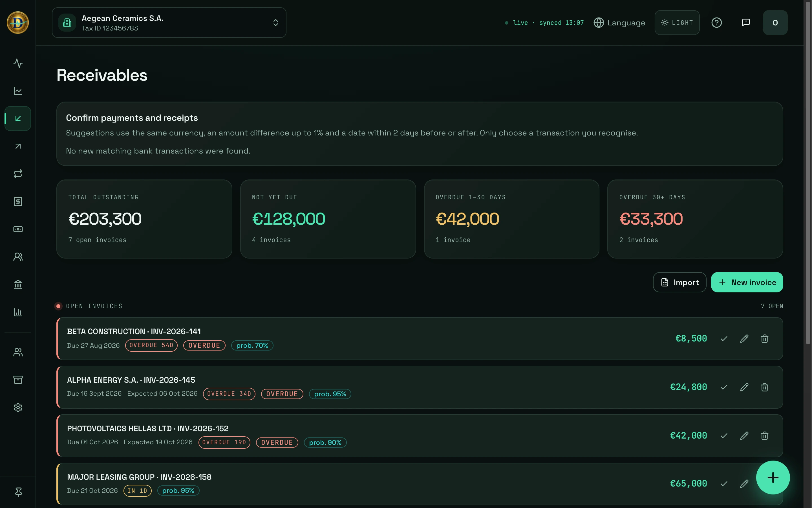Click the IN 1D badge
The height and width of the screenshot is (508, 812).
(x=137, y=491)
